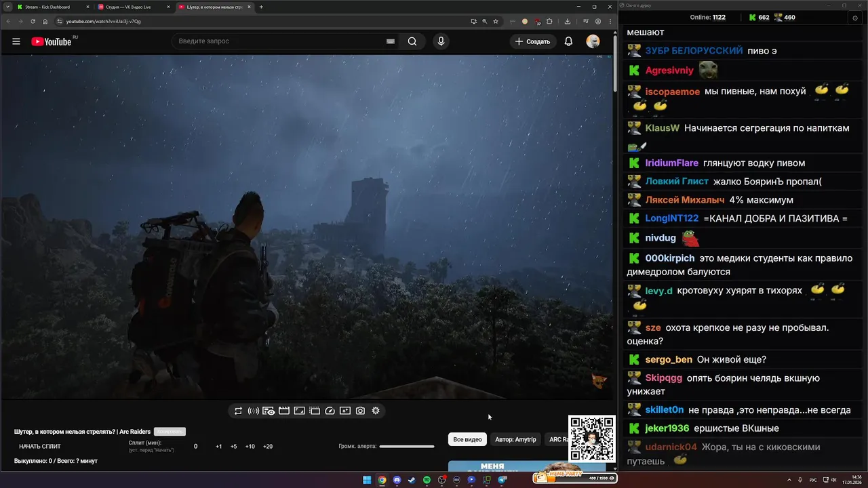The height and width of the screenshot is (488, 868).
Task: Open Discord from the taskbar
Action: click(397, 480)
